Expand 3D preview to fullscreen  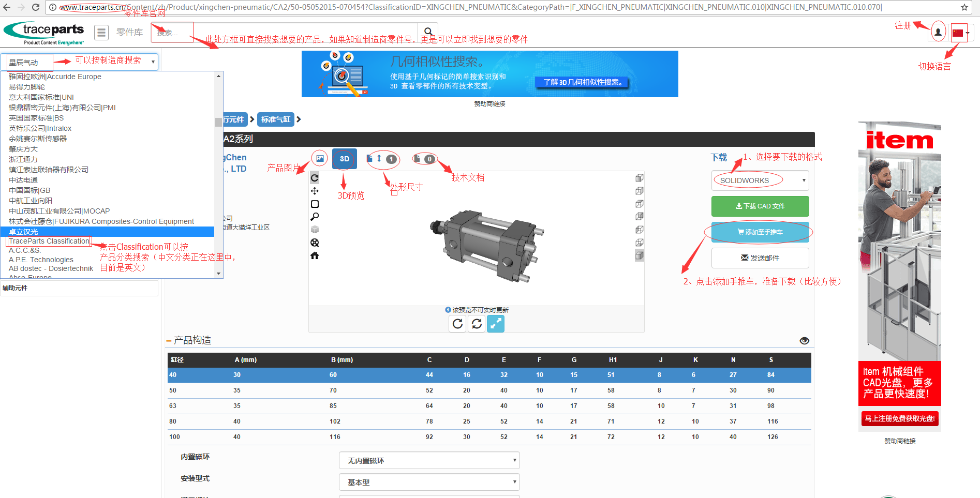pos(495,324)
